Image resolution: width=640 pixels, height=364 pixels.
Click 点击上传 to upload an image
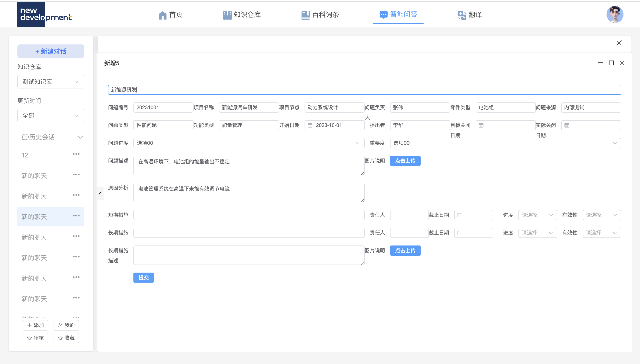405,161
